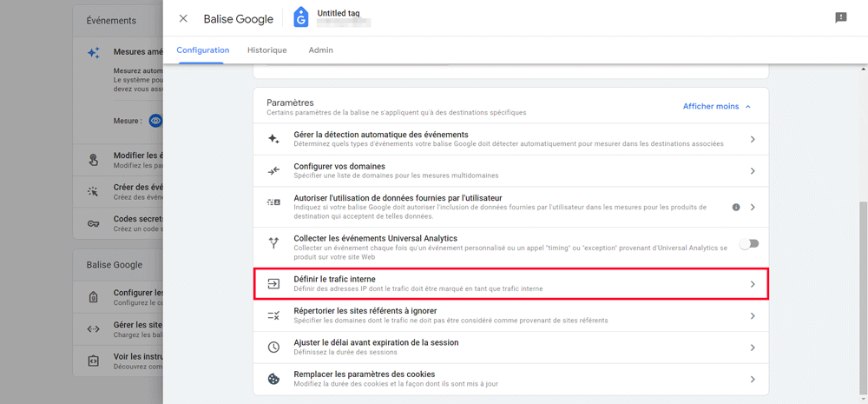Select Configurer vos domaines title
The image size is (868, 404).
click(x=339, y=166)
